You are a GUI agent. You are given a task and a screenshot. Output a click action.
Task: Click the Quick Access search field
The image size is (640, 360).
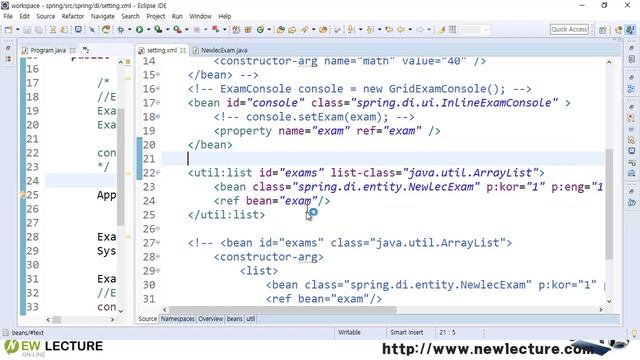click(569, 29)
